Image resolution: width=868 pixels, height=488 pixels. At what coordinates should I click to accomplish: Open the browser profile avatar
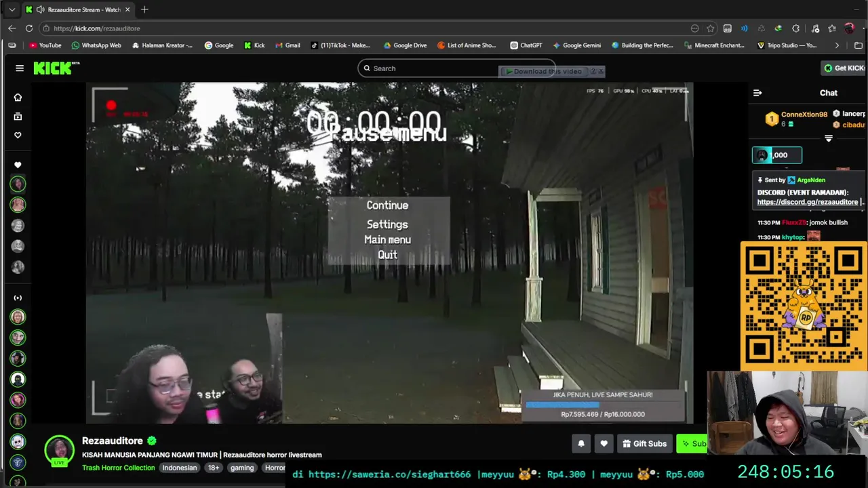(849, 28)
